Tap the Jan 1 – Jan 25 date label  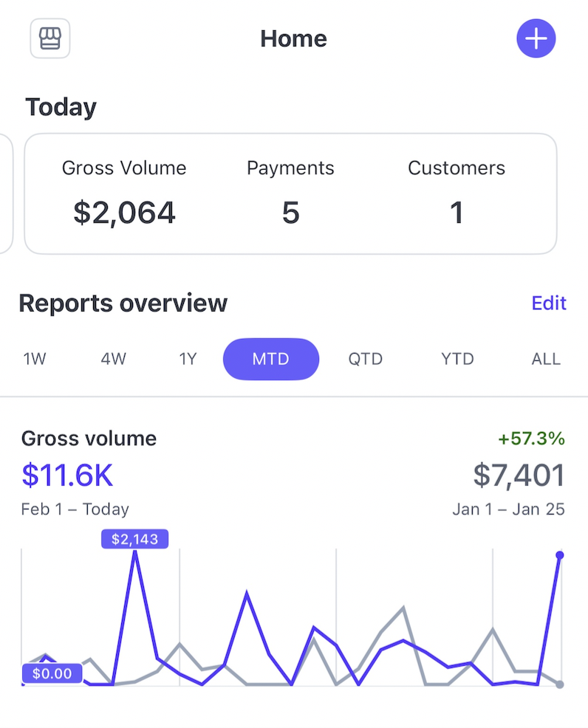pyautogui.click(x=508, y=509)
